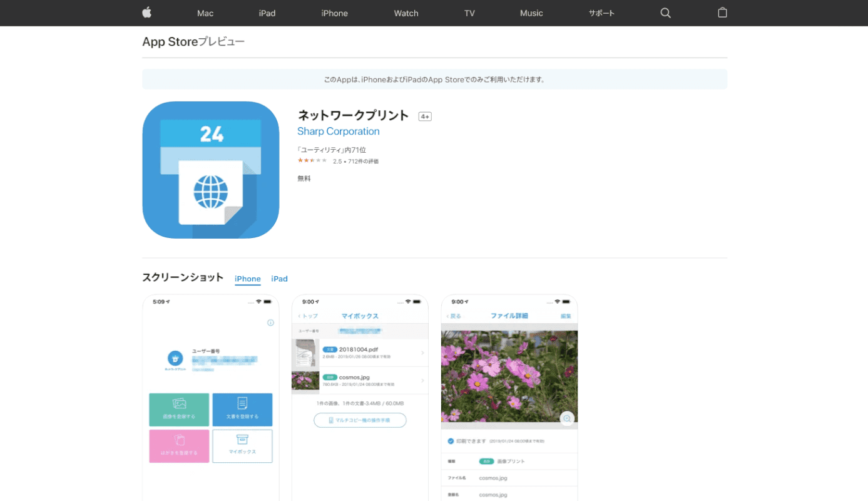The height and width of the screenshot is (501, 868).
Task: Open the iPhone menu in navigation bar
Action: 335,13
